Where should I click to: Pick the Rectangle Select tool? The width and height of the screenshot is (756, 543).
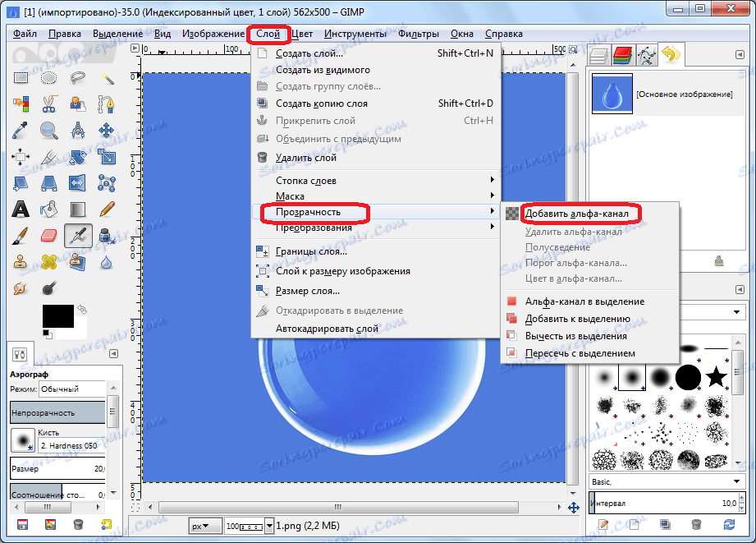point(21,78)
